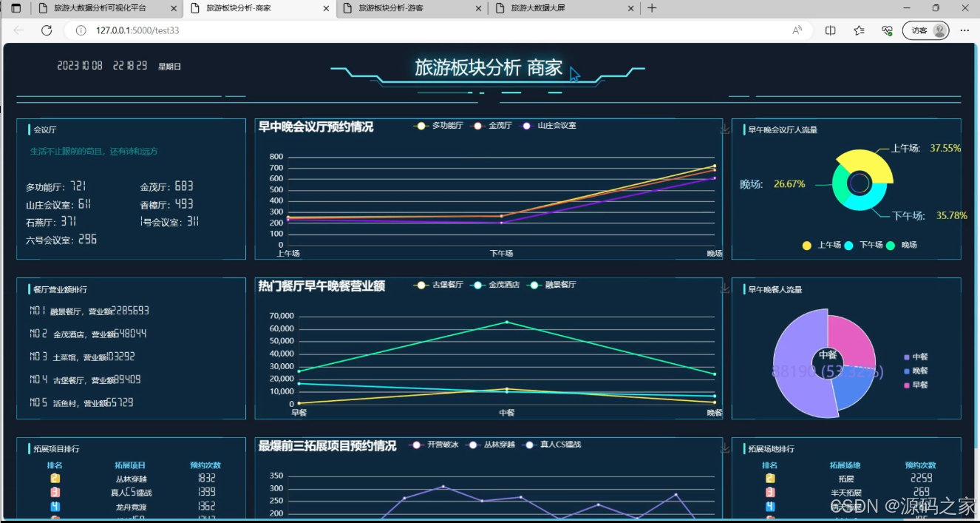Toggle 金茂酒店 series in restaurant chart
This screenshot has width=980, height=523.
tap(495, 285)
